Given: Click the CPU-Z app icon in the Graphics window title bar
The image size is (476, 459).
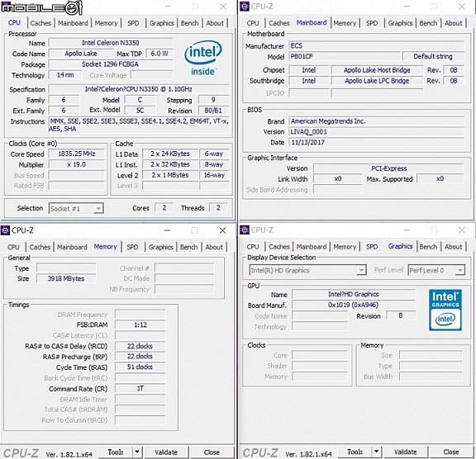Looking at the screenshot, I should [245, 230].
